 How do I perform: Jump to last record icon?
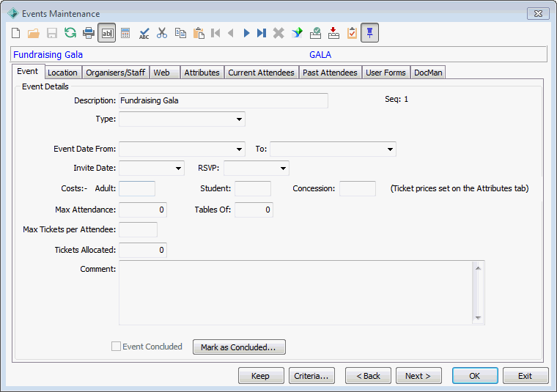coord(262,33)
